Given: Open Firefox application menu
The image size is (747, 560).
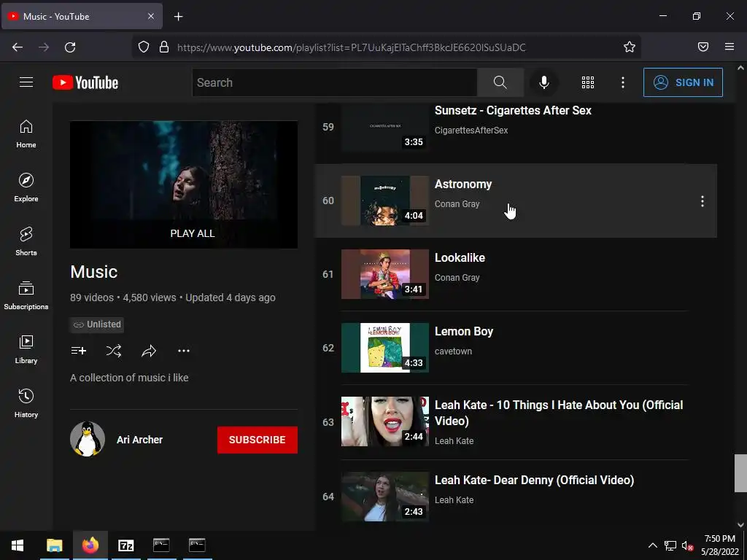Looking at the screenshot, I should (x=729, y=47).
